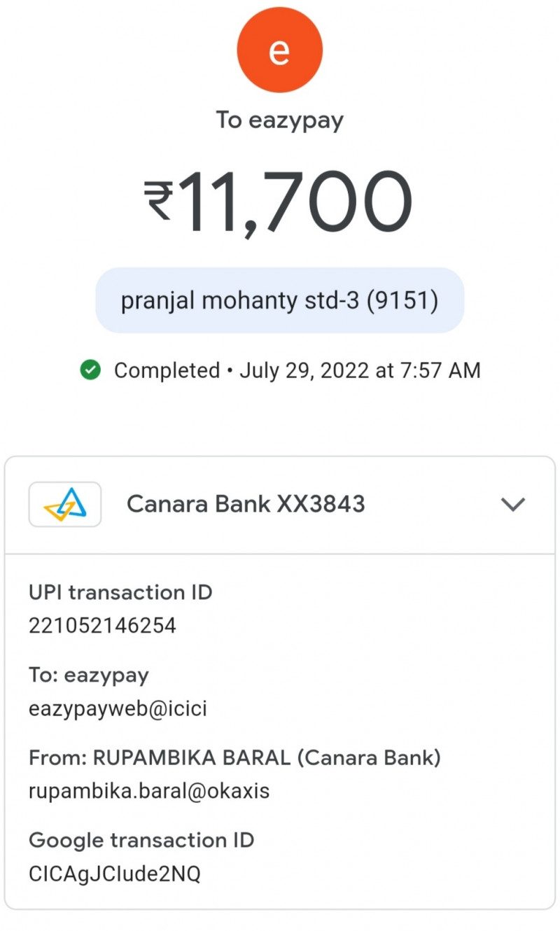Click the Canara Bank logo icon

point(65,504)
